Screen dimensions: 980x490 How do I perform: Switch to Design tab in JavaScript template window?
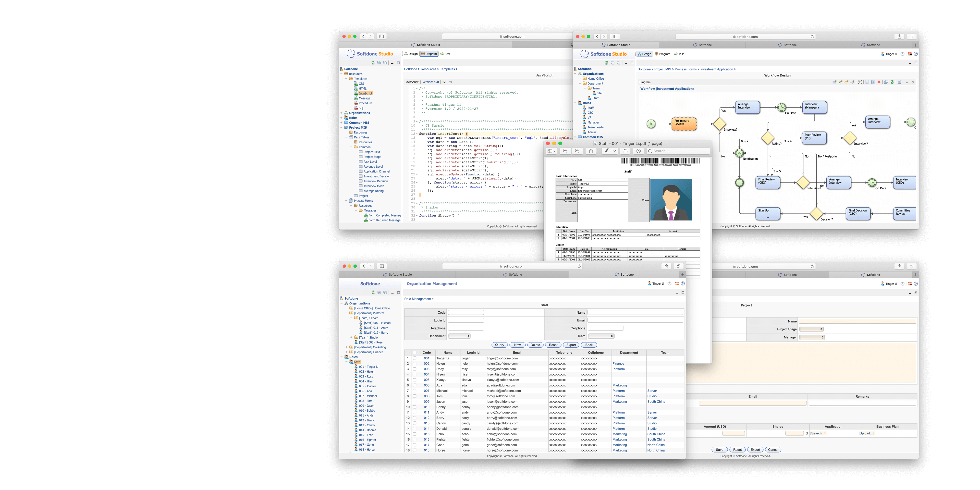click(x=411, y=54)
